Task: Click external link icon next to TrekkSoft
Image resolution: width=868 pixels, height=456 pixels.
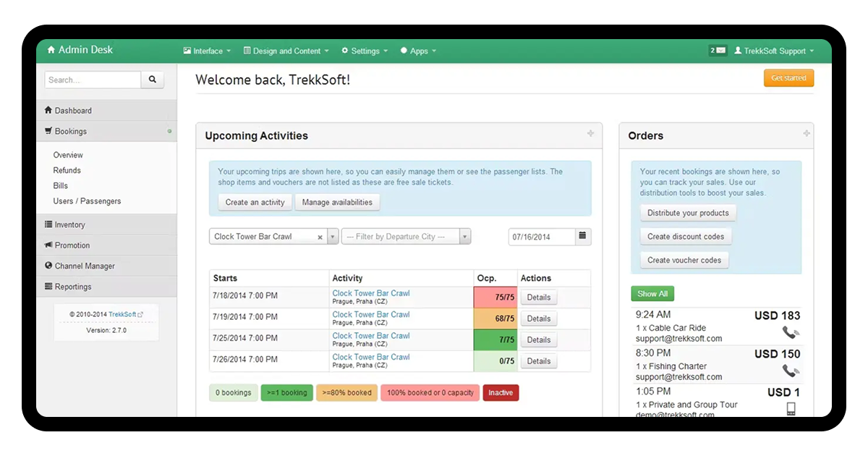Action: pos(140,315)
